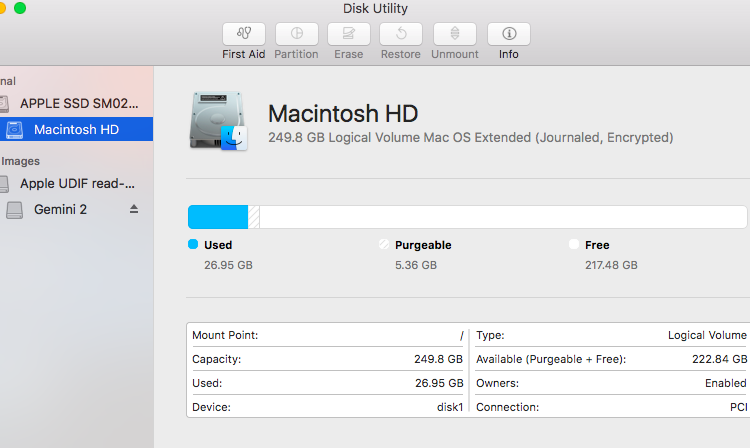Screen dimensions: 750x448
Task: Select Apple UDIF read-only image in sidebar
Action: coord(77,183)
